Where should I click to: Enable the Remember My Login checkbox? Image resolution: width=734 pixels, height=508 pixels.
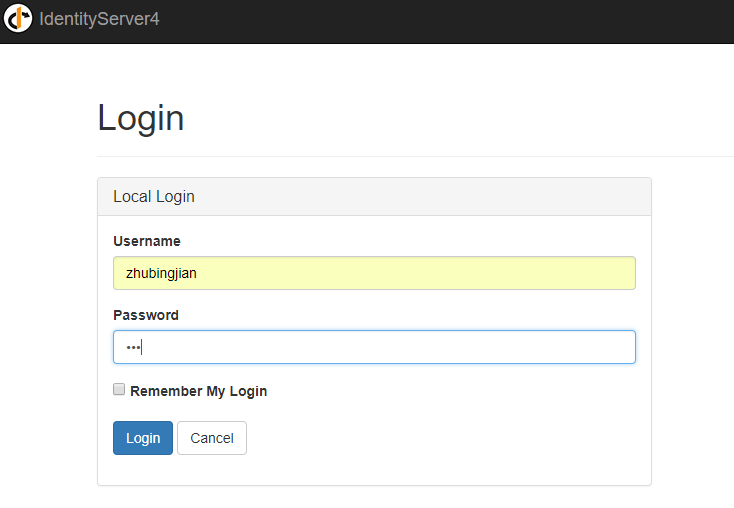(x=119, y=390)
